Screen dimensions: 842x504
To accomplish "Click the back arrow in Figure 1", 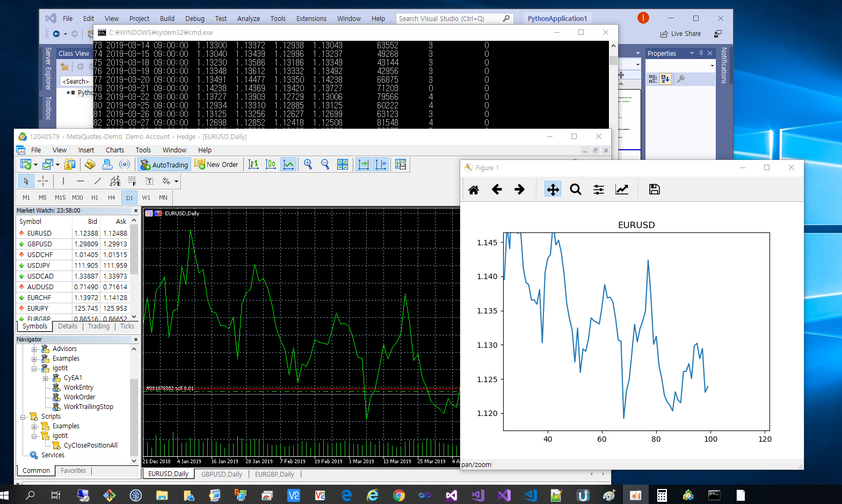I will [x=497, y=189].
